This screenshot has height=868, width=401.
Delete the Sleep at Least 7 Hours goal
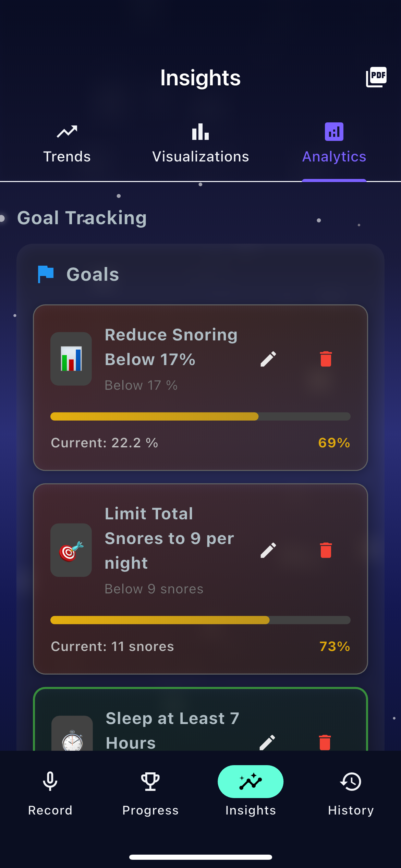click(x=325, y=742)
